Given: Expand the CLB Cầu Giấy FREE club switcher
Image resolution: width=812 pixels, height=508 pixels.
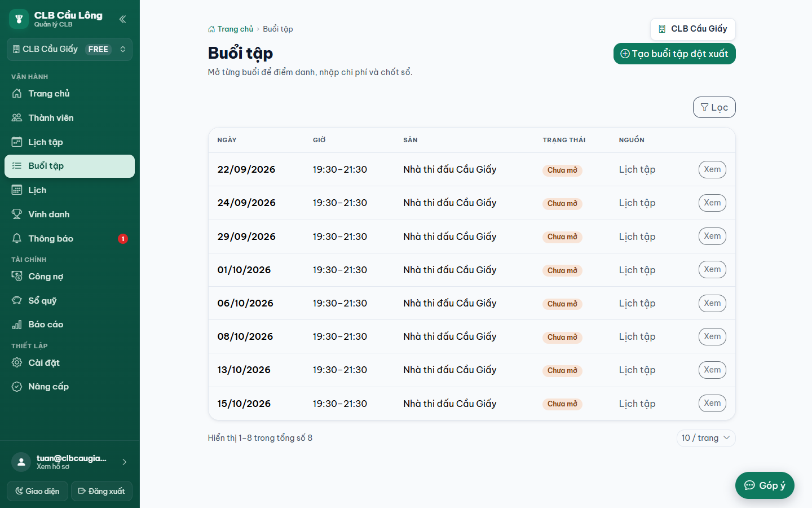Looking at the screenshot, I should click(x=69, y=49).
